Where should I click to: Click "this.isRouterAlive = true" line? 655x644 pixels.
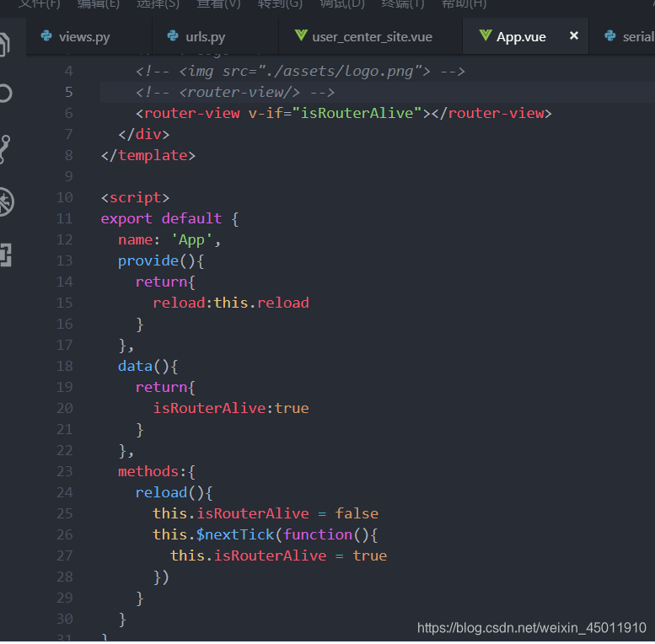point(278,555)
